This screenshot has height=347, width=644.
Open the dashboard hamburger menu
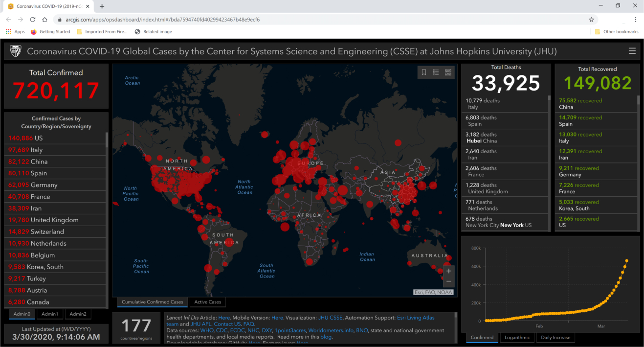point(632,51)
